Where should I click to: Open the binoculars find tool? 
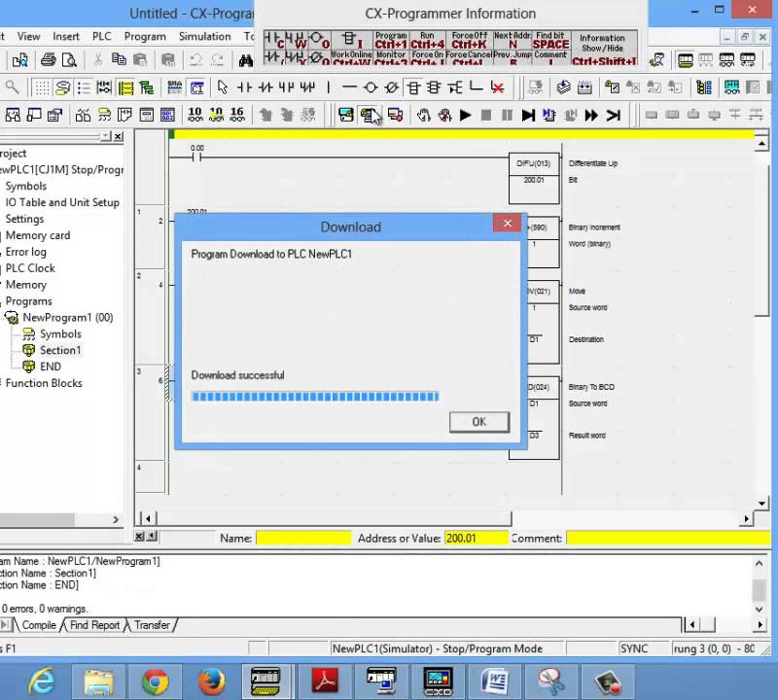coord(246,60)
